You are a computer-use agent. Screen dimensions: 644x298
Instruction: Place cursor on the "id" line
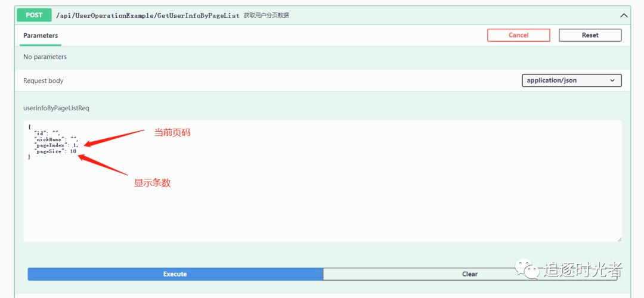(47, 134)
